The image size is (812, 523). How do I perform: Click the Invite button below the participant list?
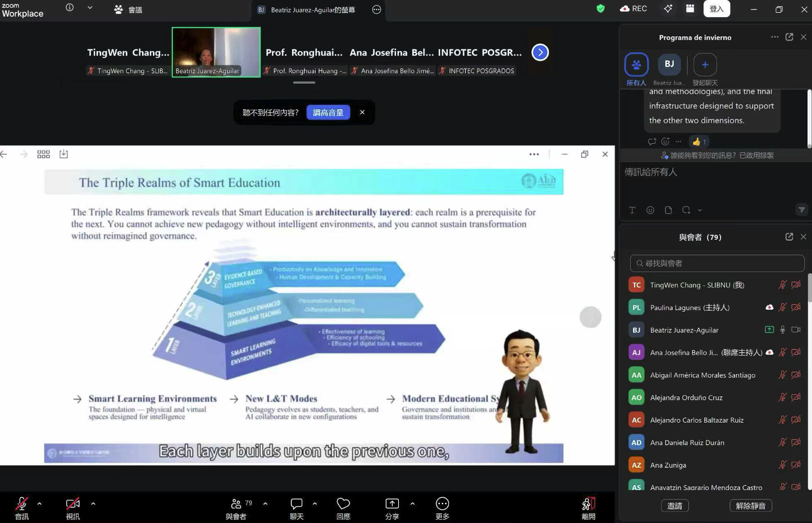coord(675,506)
